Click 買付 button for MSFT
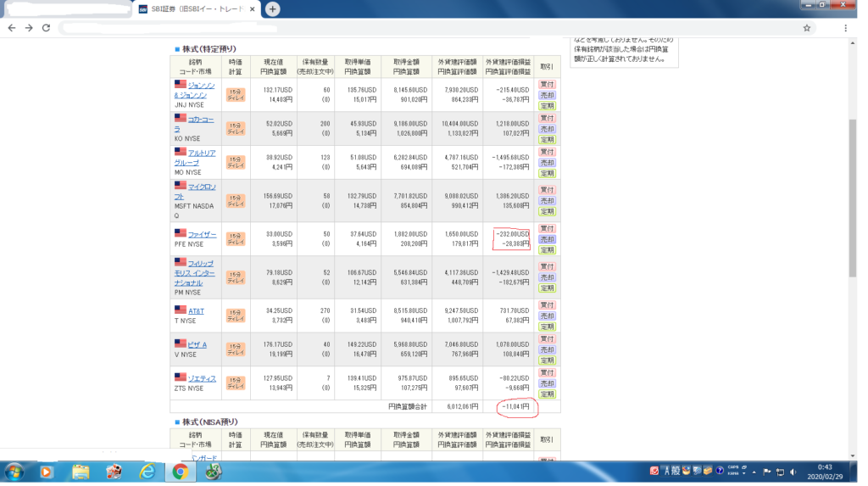 [x=547, y=189]
